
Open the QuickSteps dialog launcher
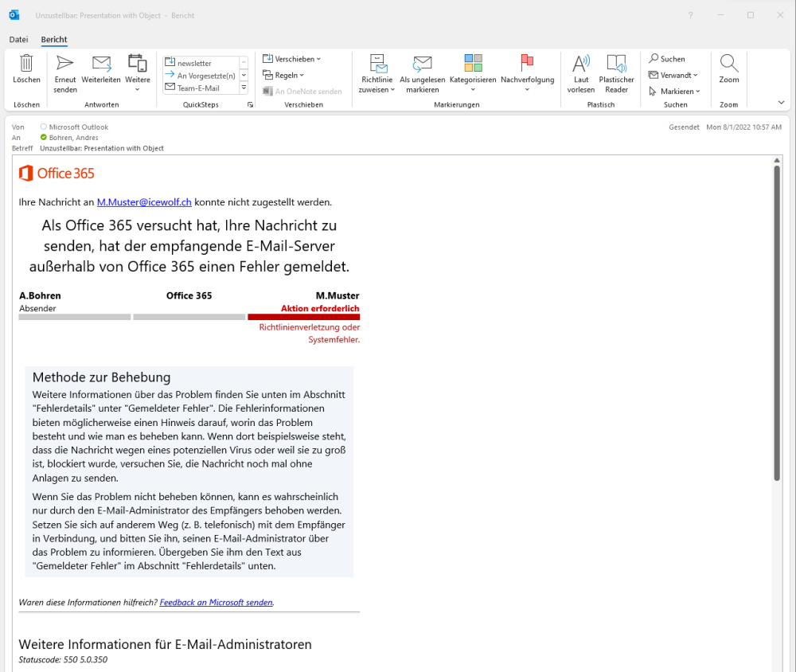(250, 104)
